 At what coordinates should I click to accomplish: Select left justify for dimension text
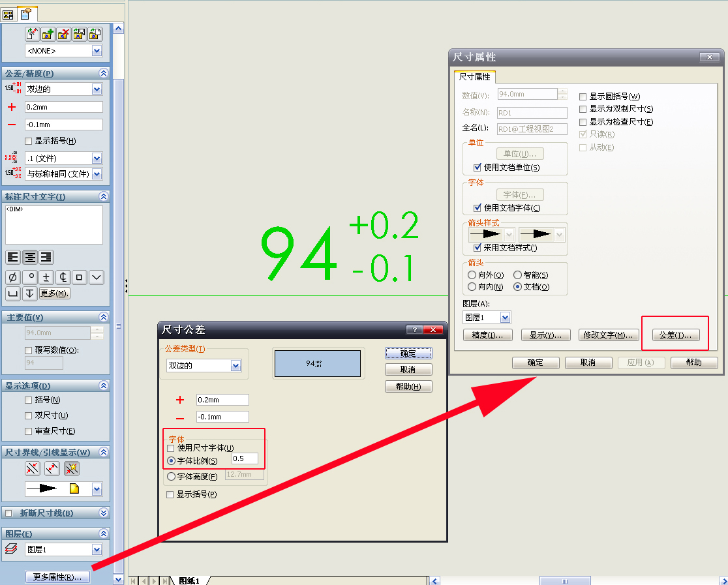[x=12, y=256]
